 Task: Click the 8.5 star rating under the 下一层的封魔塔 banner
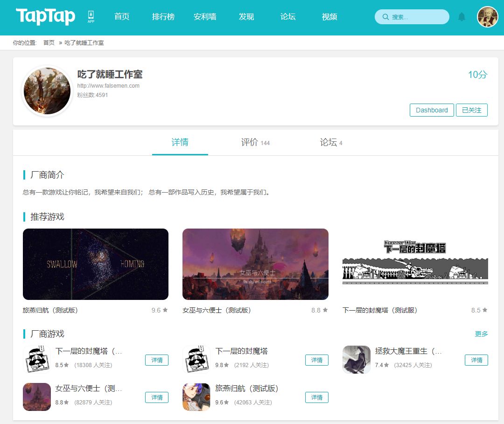pos(479,310)
